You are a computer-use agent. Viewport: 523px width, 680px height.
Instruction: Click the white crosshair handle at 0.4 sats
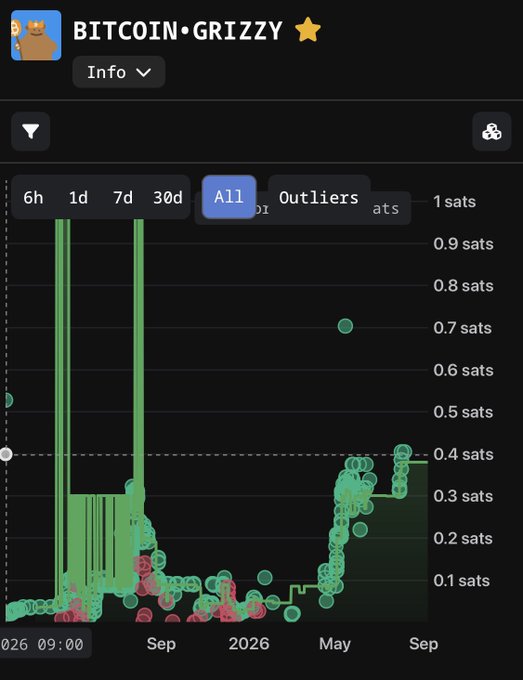6,454
